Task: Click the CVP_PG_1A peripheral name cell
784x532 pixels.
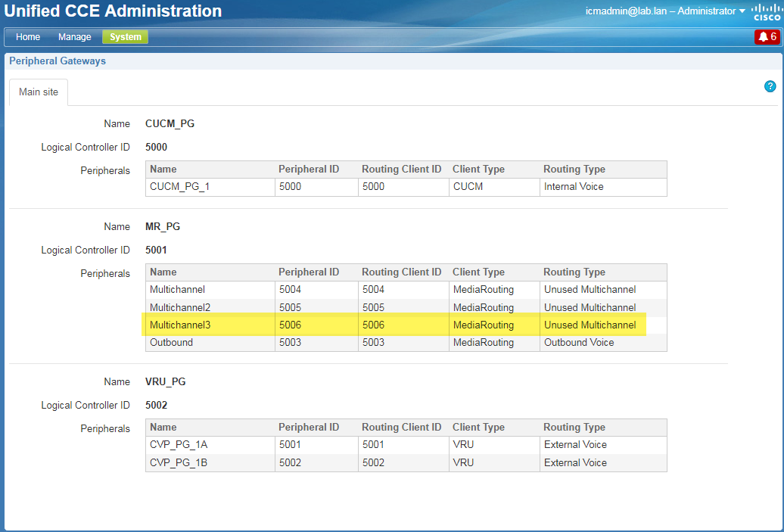Action: tap(210, 445)
